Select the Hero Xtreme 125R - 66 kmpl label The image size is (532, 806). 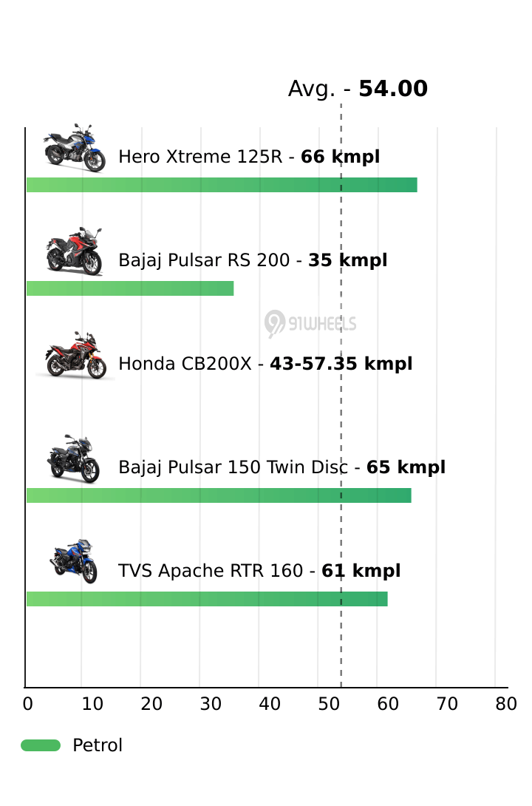(249, 157)
